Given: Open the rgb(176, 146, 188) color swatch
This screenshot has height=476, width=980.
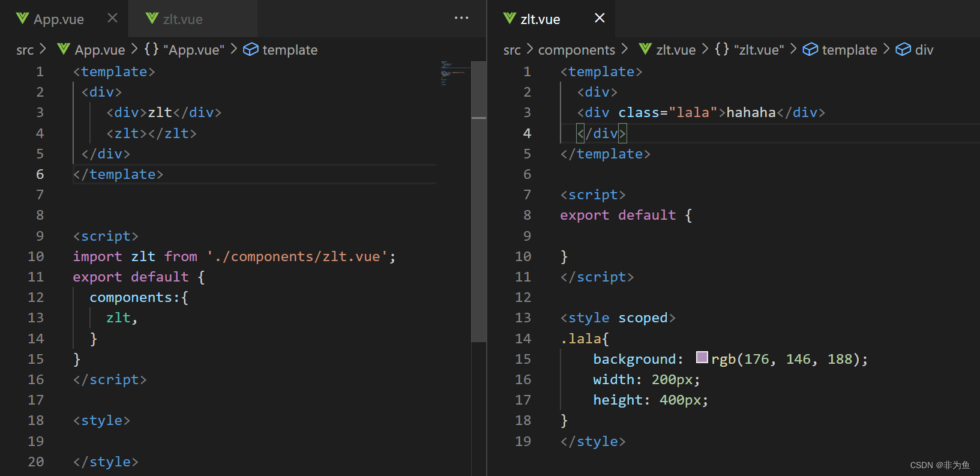Looking at the screenshot, I should tap(702, 358).
